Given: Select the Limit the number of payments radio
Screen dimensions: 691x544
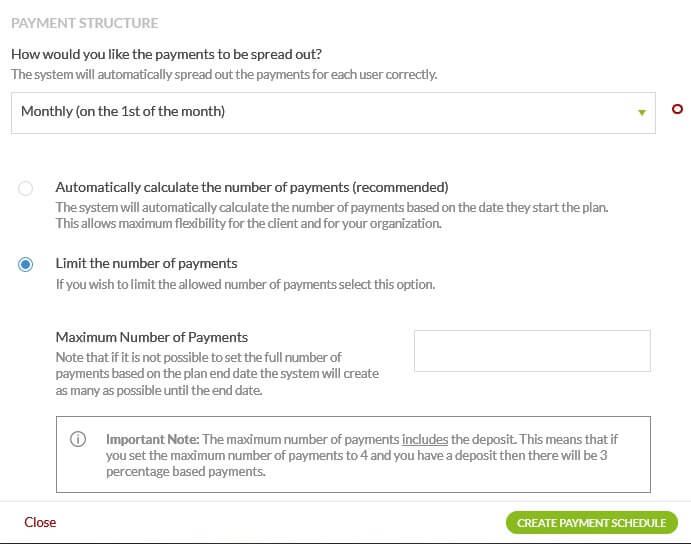Looking at the screenshot, I should pyautogui.click(x=26, y=264).
